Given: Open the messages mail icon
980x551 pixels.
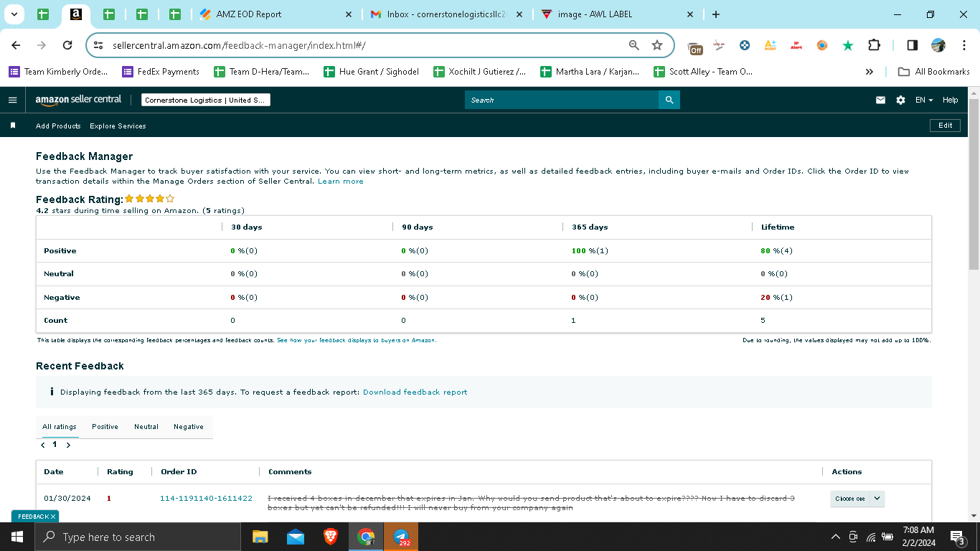Looking at the screenshot, I should coord(880,100).
